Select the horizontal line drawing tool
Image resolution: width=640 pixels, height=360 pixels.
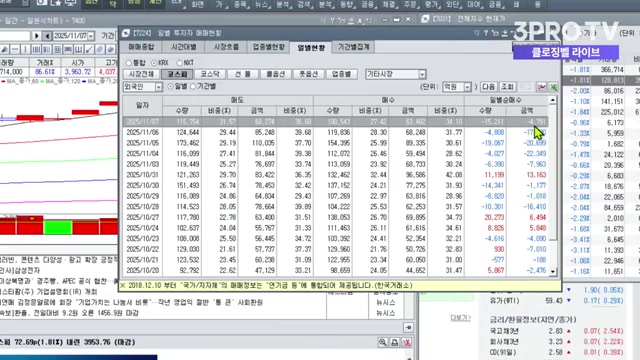click(x=15, y=50)
